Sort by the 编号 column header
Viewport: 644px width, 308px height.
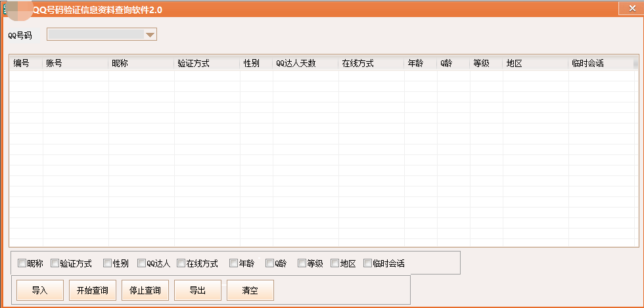coord(26,64)
